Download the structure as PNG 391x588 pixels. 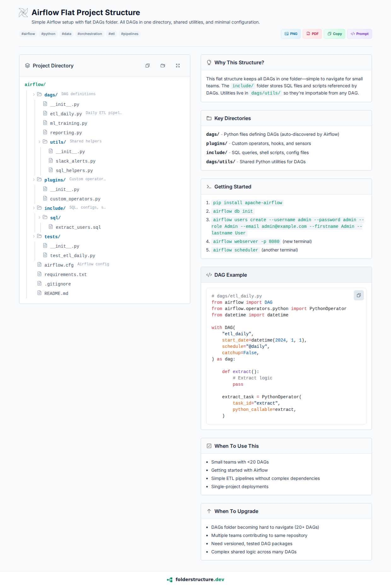coord(291,34)
